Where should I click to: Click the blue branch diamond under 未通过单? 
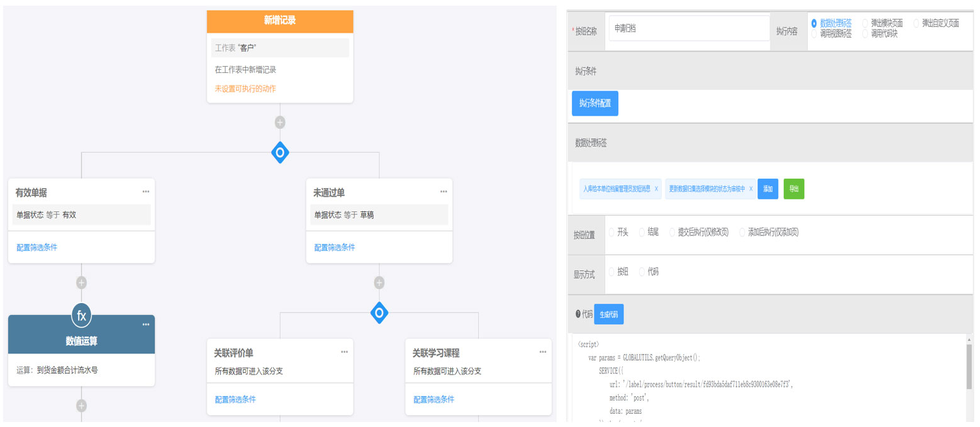pos(379,313)
